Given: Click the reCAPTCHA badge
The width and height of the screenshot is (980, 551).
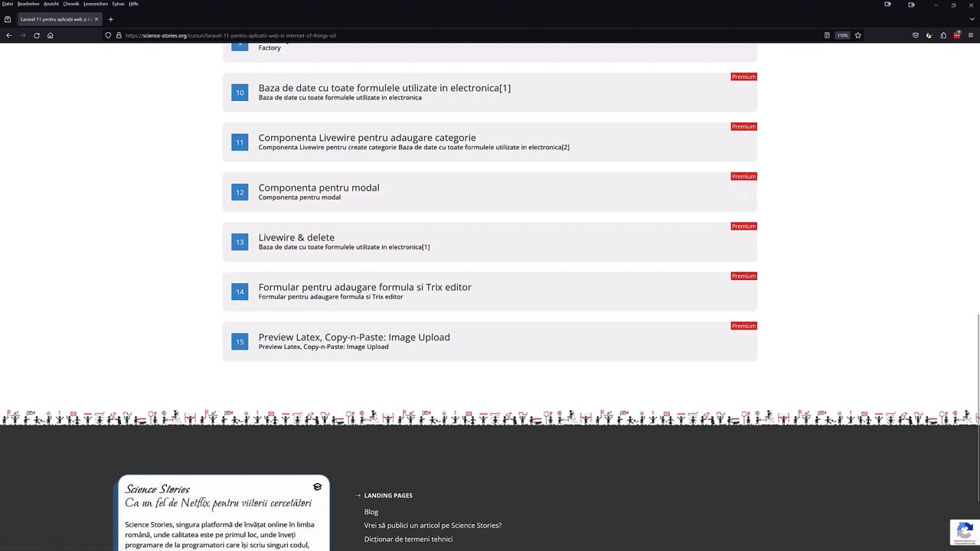Looking at the screenshot, I should (965, 532).
